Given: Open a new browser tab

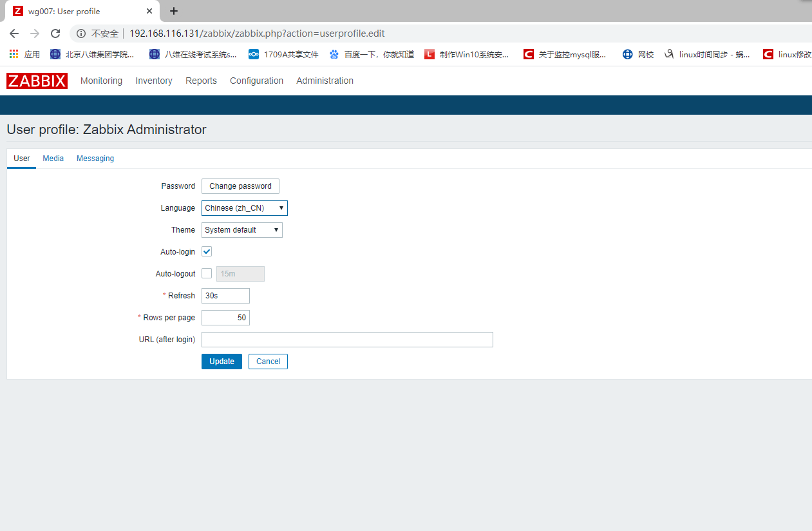Looking at the screenshot, I should point(174,11).
